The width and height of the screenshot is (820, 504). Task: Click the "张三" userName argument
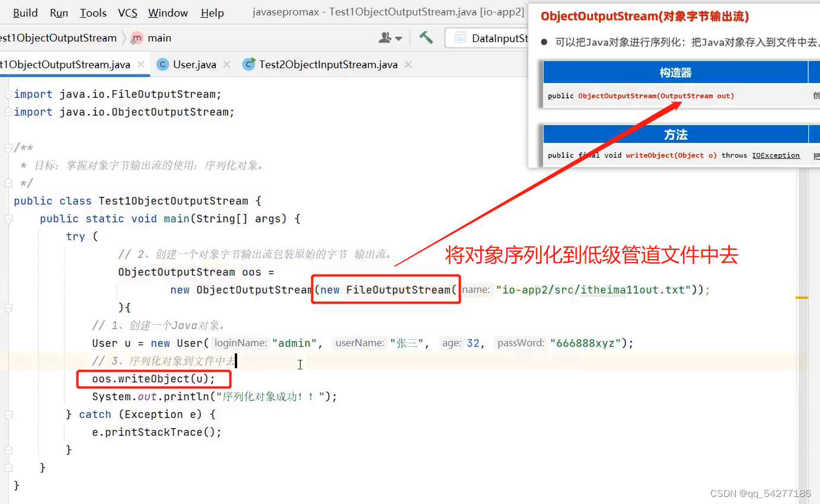coord(407,343)
